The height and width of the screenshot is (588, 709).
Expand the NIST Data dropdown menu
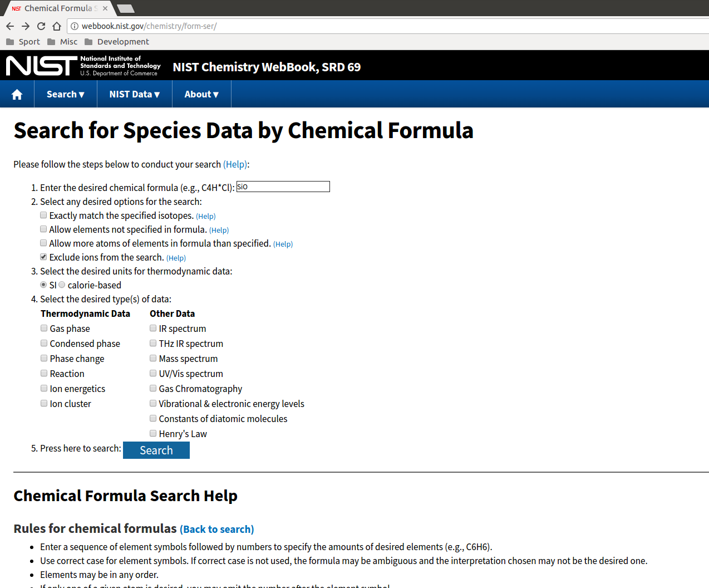(x=135, y=94)
